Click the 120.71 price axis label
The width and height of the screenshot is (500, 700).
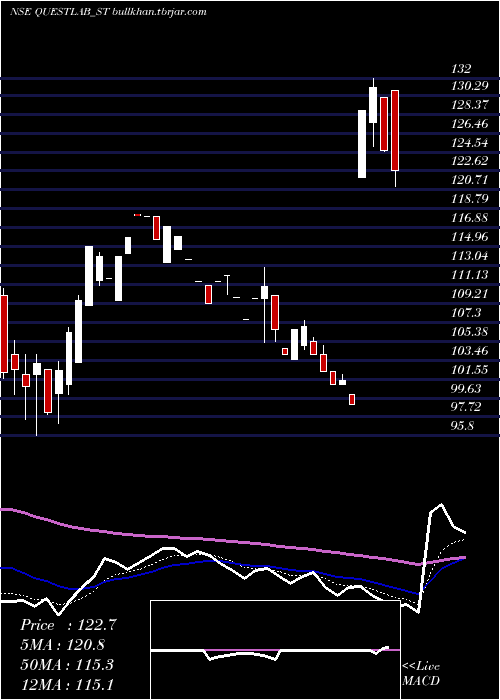pos(470,180)
